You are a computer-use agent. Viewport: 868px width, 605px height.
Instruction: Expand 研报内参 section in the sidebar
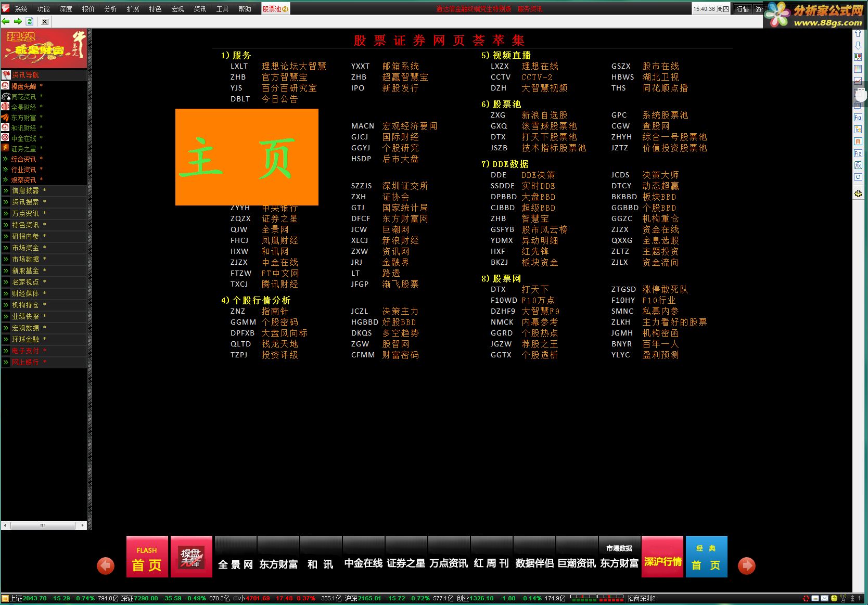44,236
